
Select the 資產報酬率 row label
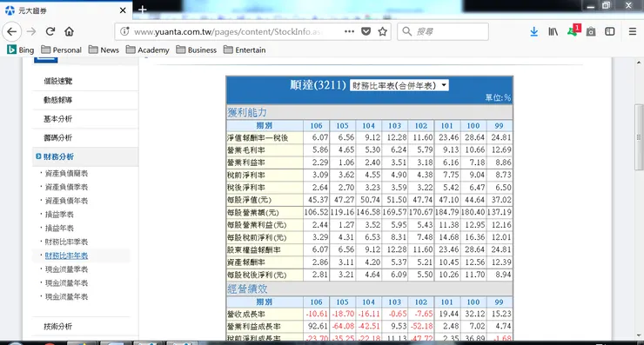pyautogui.click(x=246, y=262)
